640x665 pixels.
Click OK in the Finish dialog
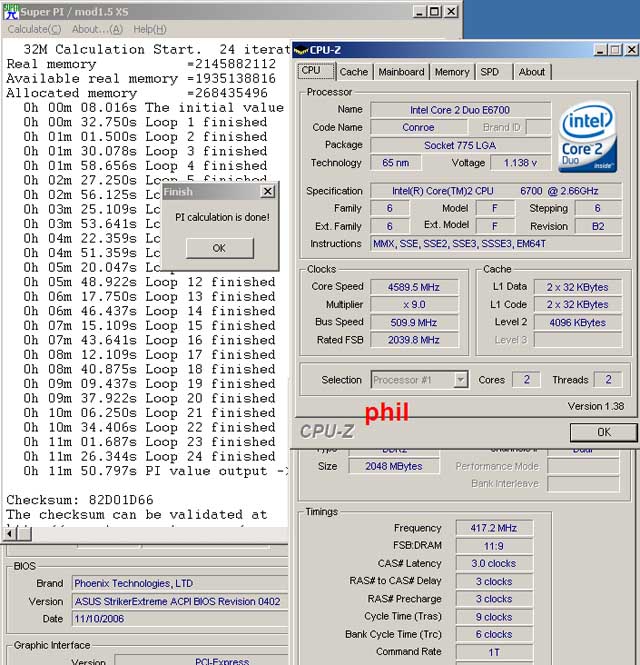(x=220, y=248)
